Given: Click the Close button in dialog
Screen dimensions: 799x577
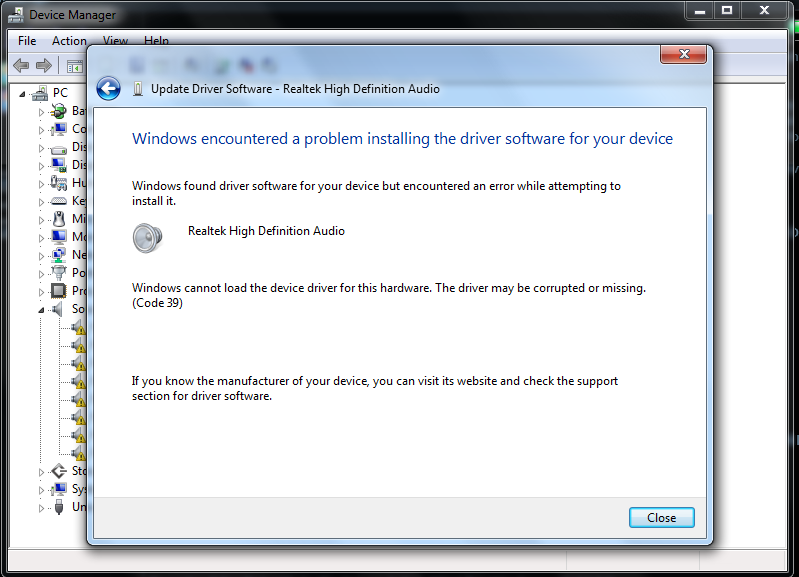Looking at the screenshot, I should [661, 518].
